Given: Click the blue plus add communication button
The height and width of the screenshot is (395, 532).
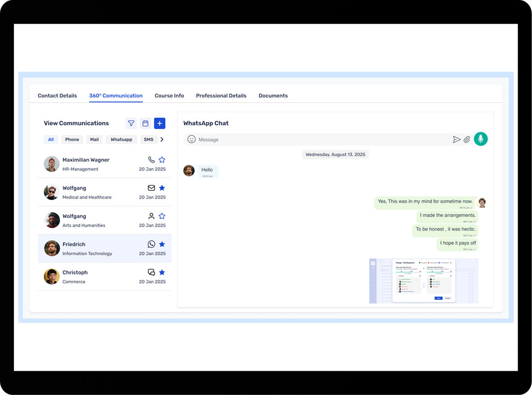Looking at the screenshot, I should click(x=160, y=123).
